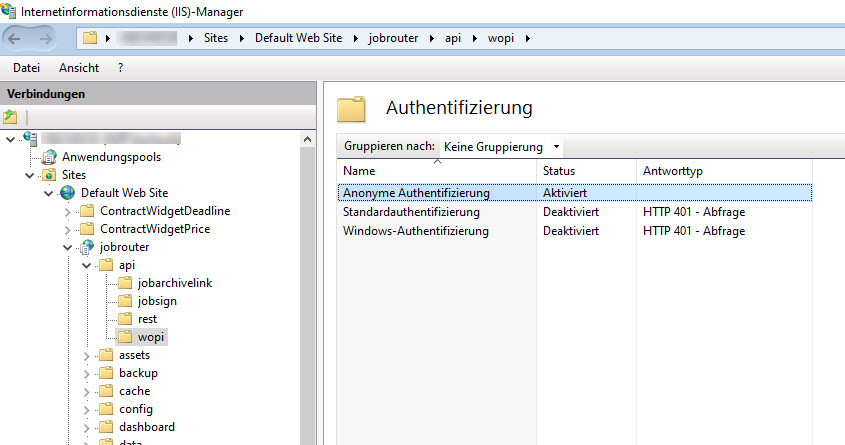This screenshot has height=445, width=845.
Task: Expand the ContractWidgetDeadline folder node
Action: pyautogui.click(x=68, y=211)
